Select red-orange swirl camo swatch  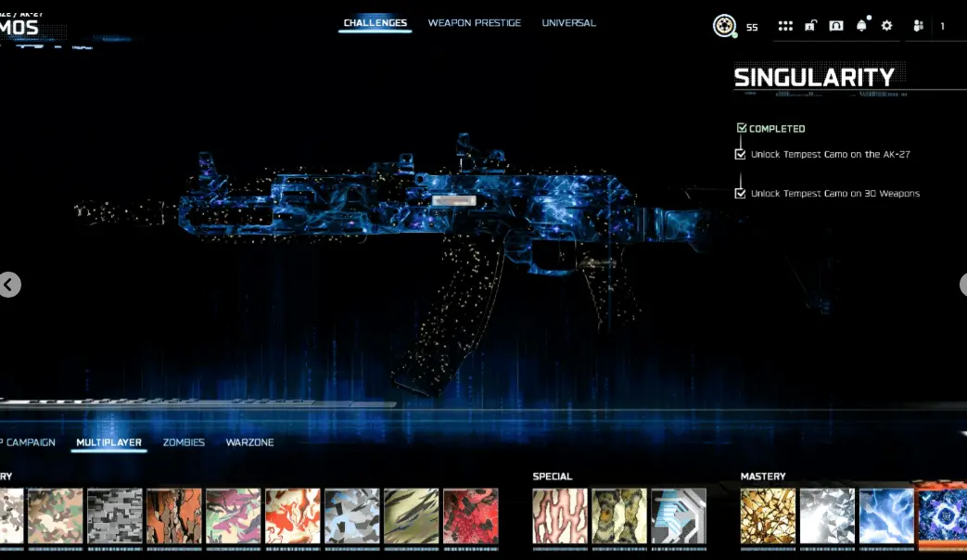292,516
